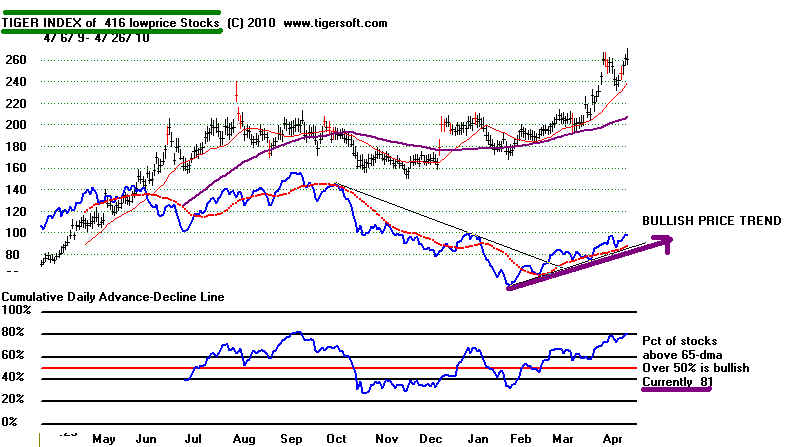Click the 200 price axis label
The height and width of the screenshot is (447, 800).
click(17, 125)
